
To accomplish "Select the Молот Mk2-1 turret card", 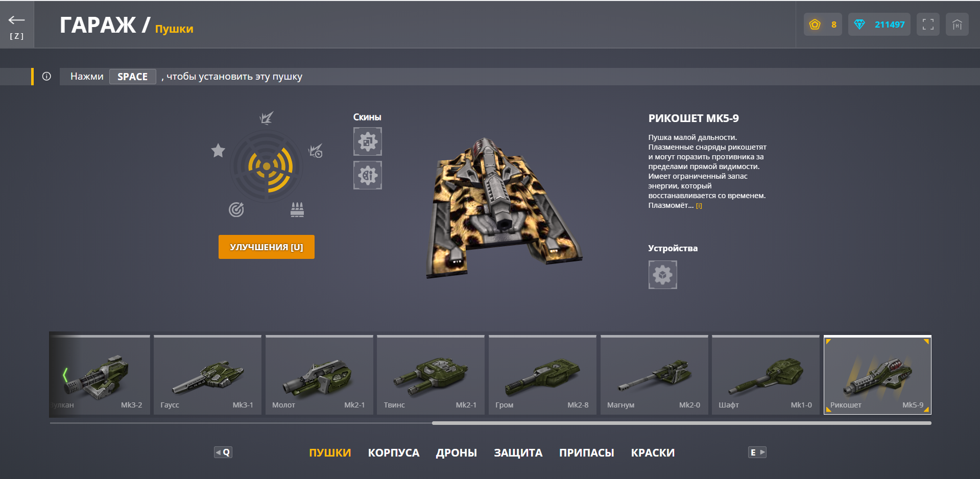I will tap(319, 375).
